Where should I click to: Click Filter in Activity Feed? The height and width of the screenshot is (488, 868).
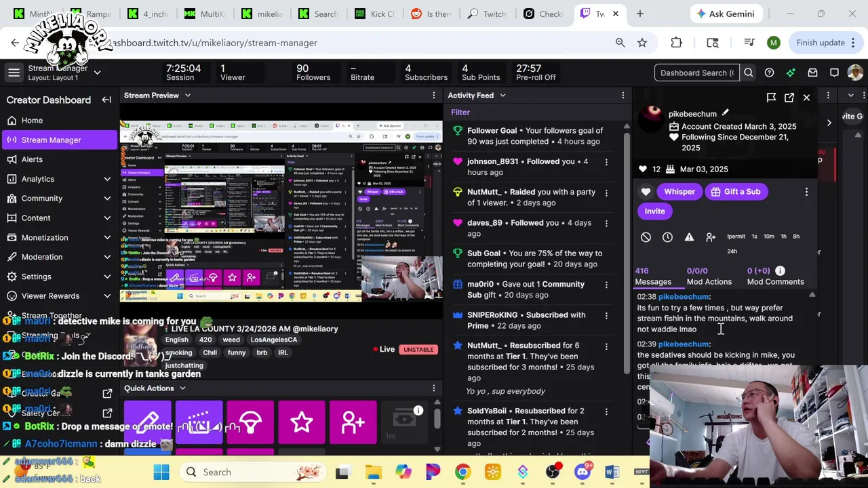click(x=460, y=113)
